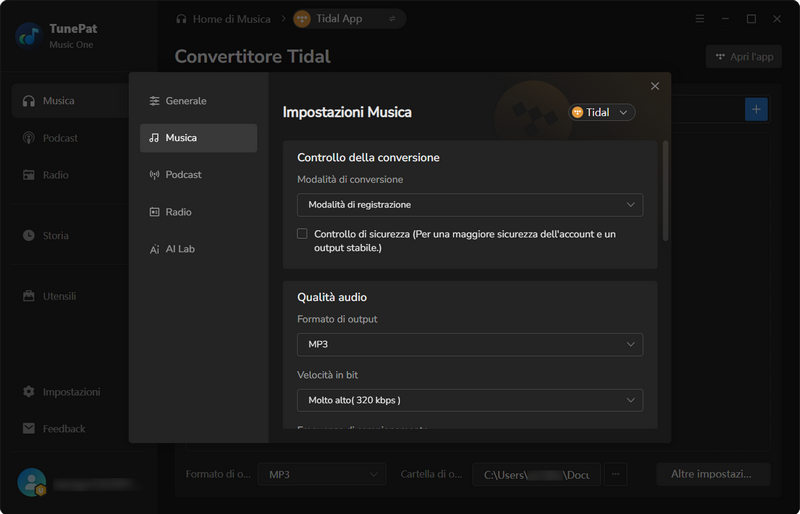The image size is (800, 514).
Task: Click the orange Tidal logo in the selector
Action: click(x=577, y=112)
